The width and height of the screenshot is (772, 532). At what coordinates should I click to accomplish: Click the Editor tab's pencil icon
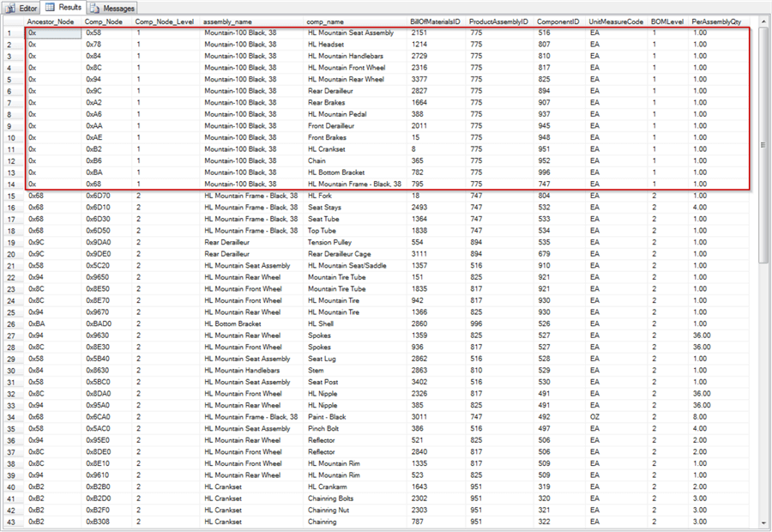(x=11, y=7)
